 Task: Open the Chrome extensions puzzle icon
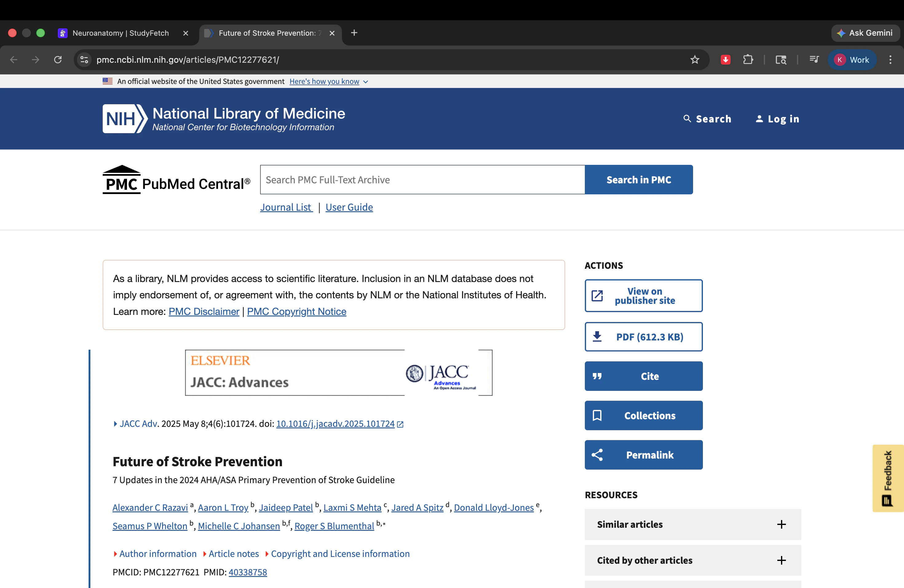(748, 60)
